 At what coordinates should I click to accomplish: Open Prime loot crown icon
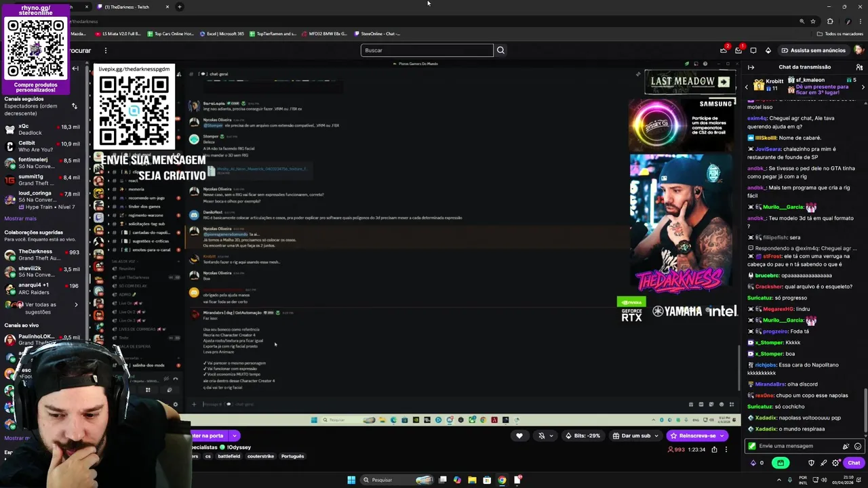click(724, 50)
